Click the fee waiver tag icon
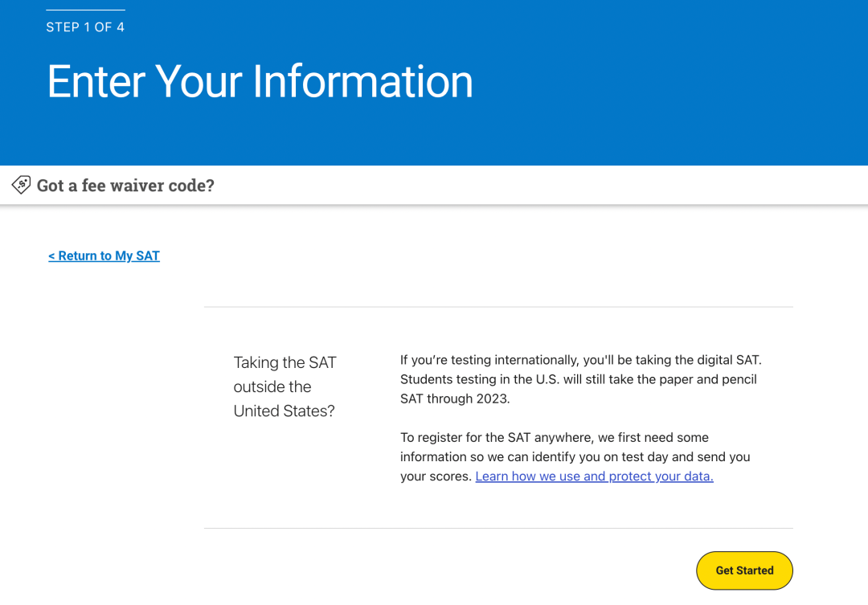Screen dimensions: 868x605 (x=21, y=185)
